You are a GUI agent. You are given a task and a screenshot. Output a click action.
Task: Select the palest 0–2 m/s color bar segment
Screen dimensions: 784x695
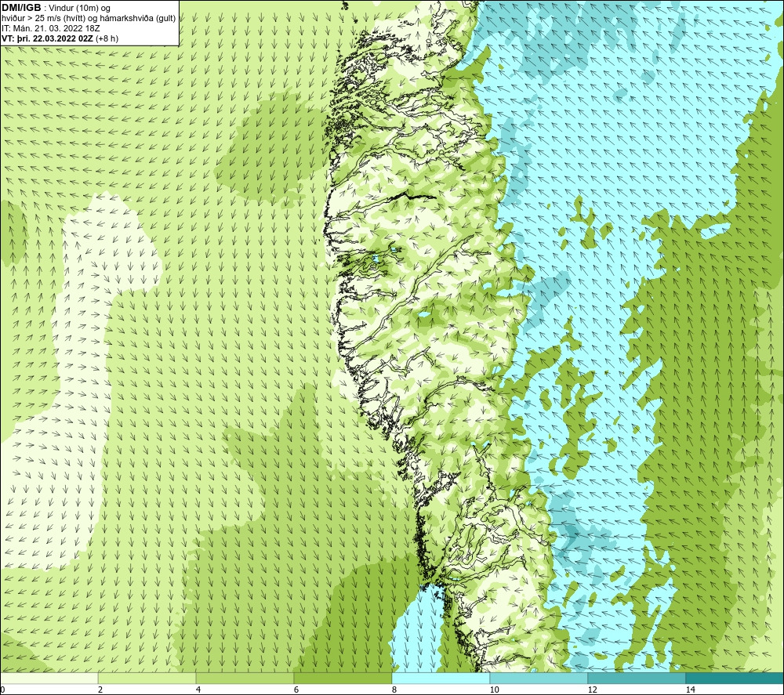coord(49,678)
